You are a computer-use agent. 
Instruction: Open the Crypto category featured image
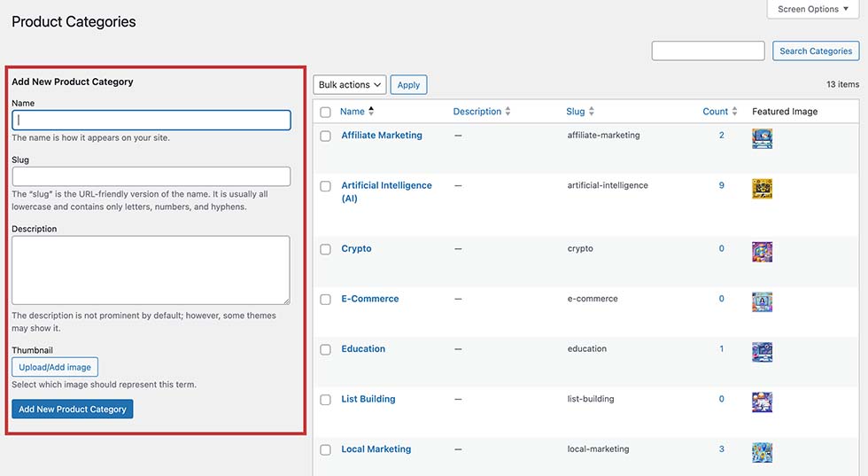[762, 252]
